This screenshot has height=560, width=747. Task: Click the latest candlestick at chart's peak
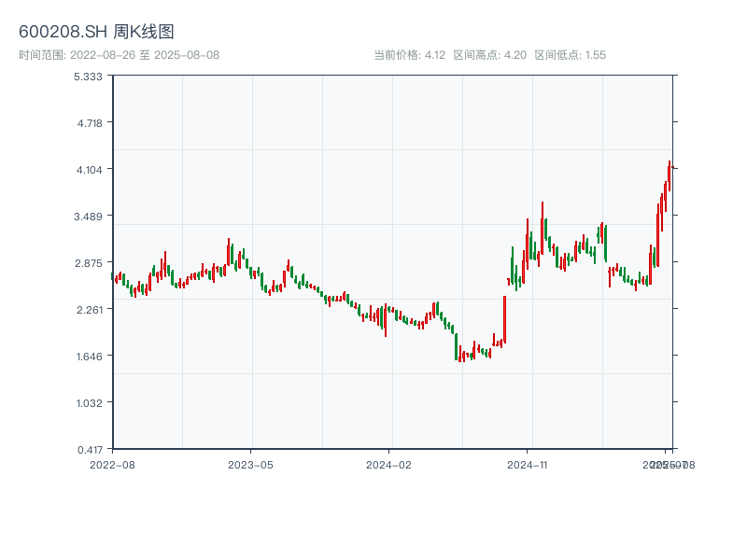(669, 175)
